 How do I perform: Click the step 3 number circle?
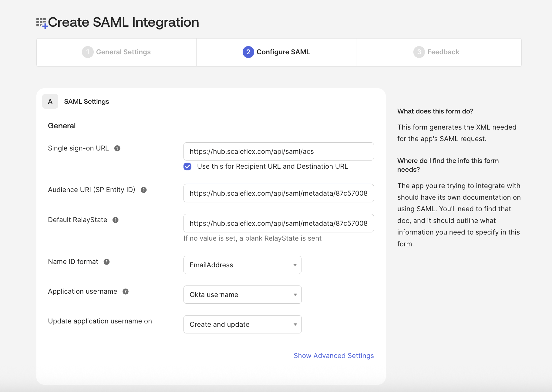pyautogui.click(x=419, y=52)
